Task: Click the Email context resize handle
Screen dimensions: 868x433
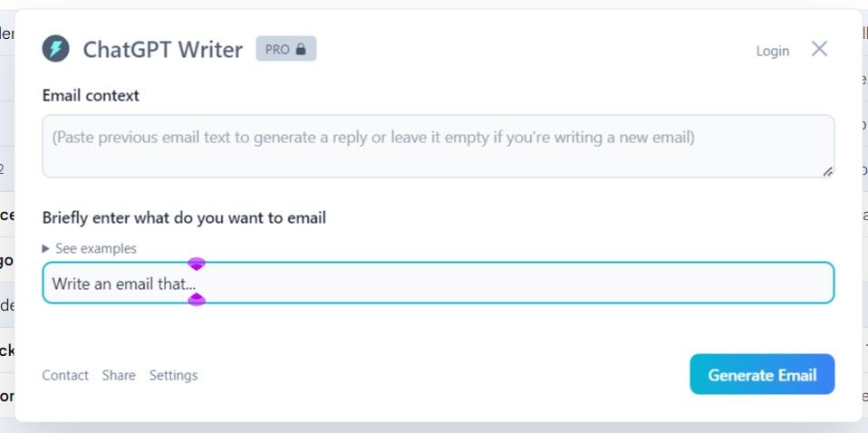Action: tap(827, 170)
